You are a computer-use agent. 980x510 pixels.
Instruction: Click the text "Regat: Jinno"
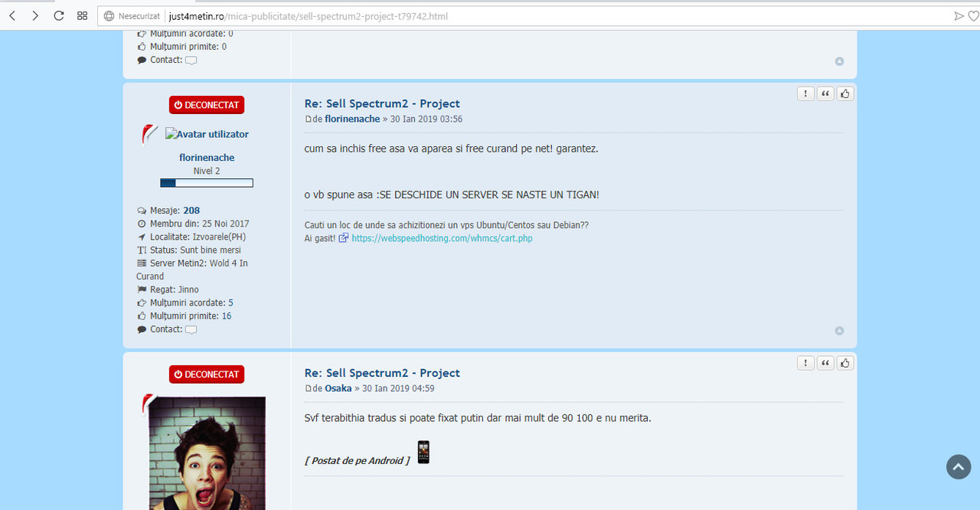point(175,289)
